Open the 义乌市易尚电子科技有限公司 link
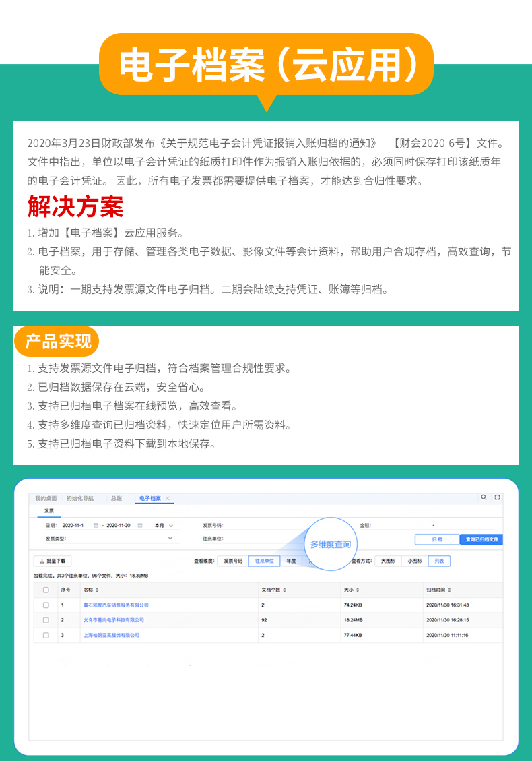Viewport: 532px width, 761px height. 114,620
